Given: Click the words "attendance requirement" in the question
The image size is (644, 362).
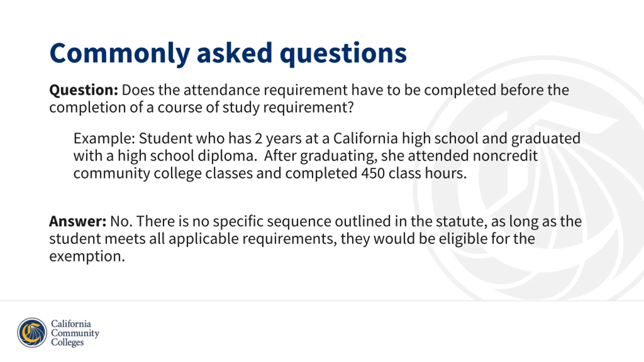Looking at the screenshot, I should pyautogui.click(x=265, y=90).
